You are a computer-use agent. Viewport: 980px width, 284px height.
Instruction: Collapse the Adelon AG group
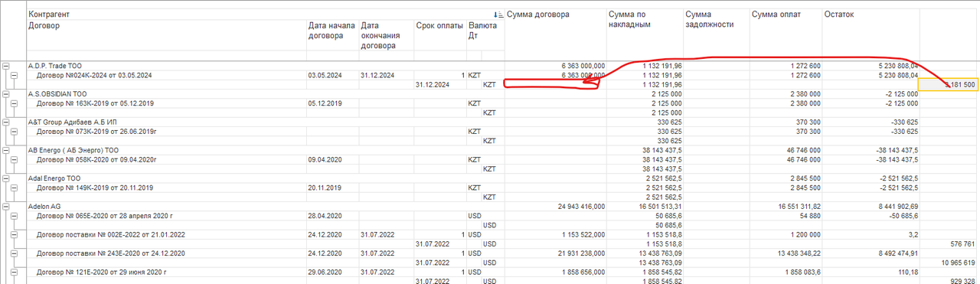click(x=7, y=206)
